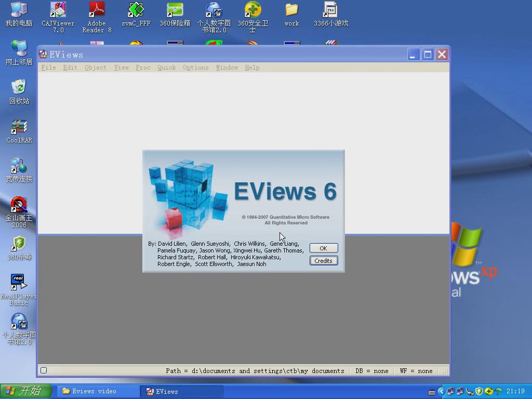The image size is (532, 399).
Task: Select 个人数字图书馆2.0 icon below RealPlayer Basic
Action: coord(19,328)
